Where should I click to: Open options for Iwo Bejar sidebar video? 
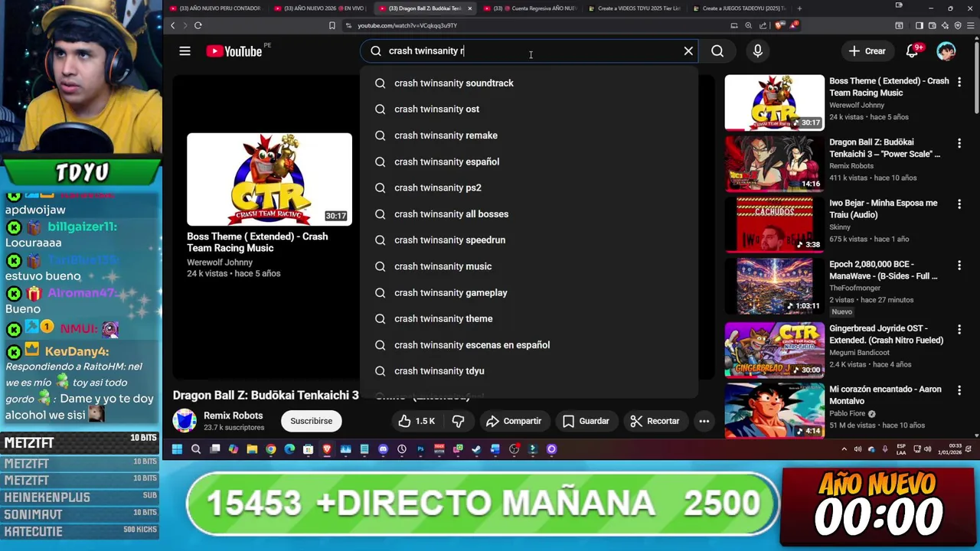tap(959, 204)
